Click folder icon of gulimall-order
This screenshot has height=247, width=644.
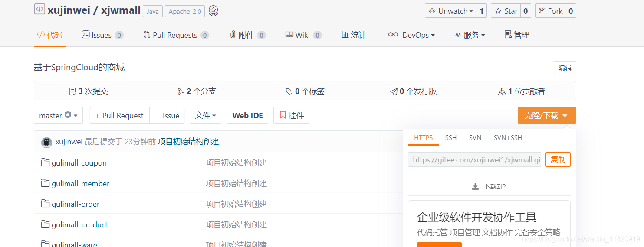coord(45,204)
